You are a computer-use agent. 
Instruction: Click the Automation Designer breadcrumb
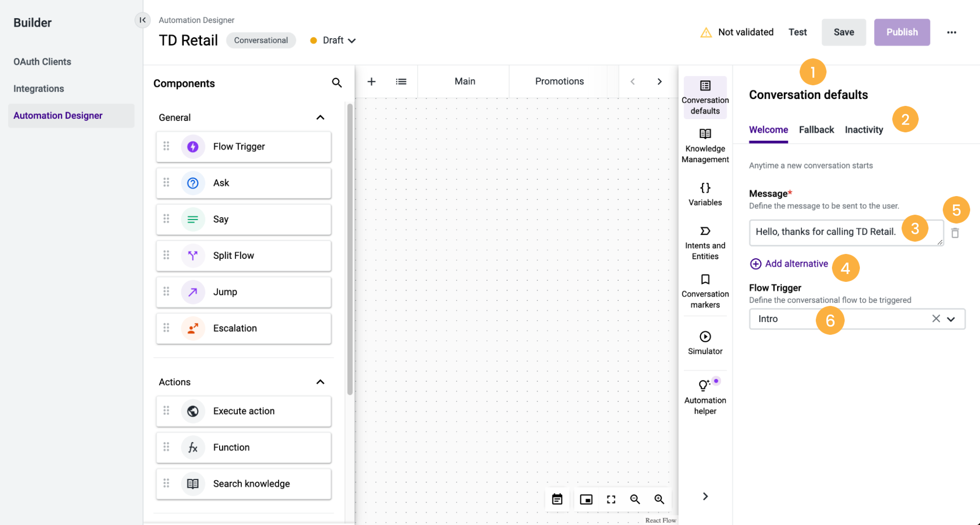tap(196, 20)
